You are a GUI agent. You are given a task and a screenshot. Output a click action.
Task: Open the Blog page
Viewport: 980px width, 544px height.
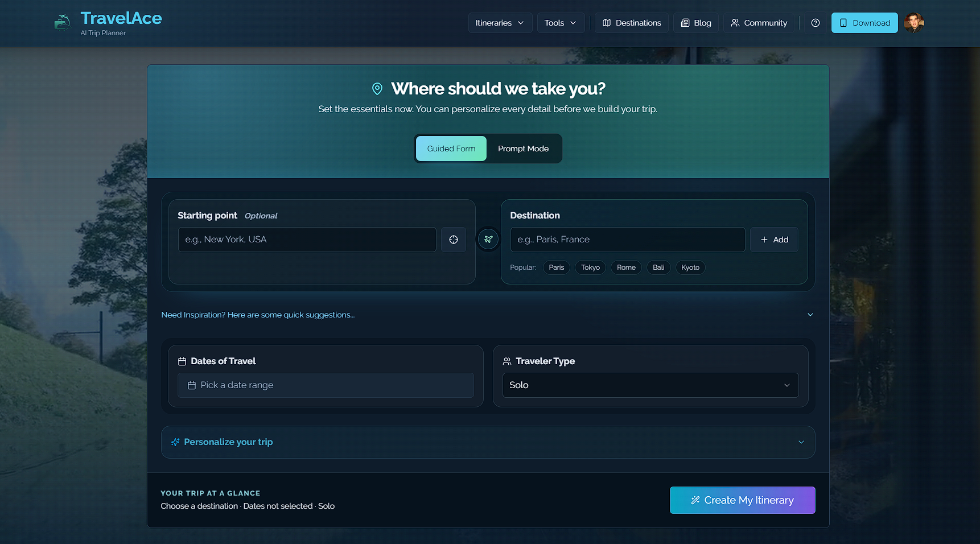point(695,23)
